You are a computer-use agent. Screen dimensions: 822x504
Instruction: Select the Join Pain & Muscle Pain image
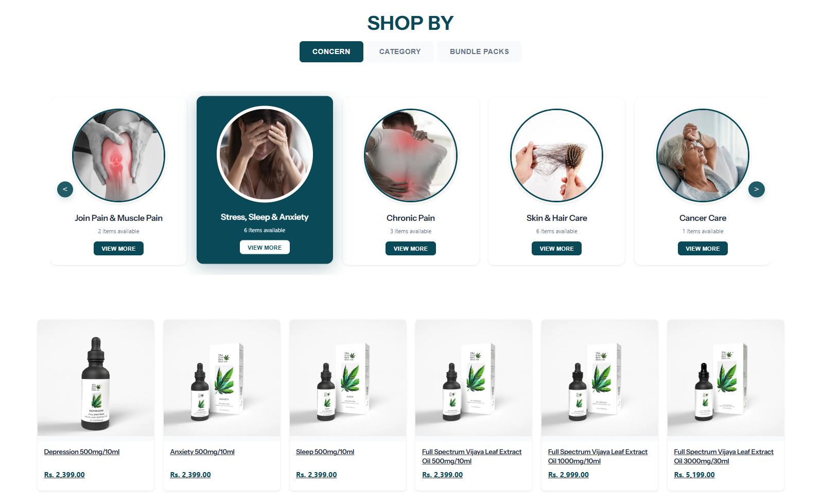119,155
